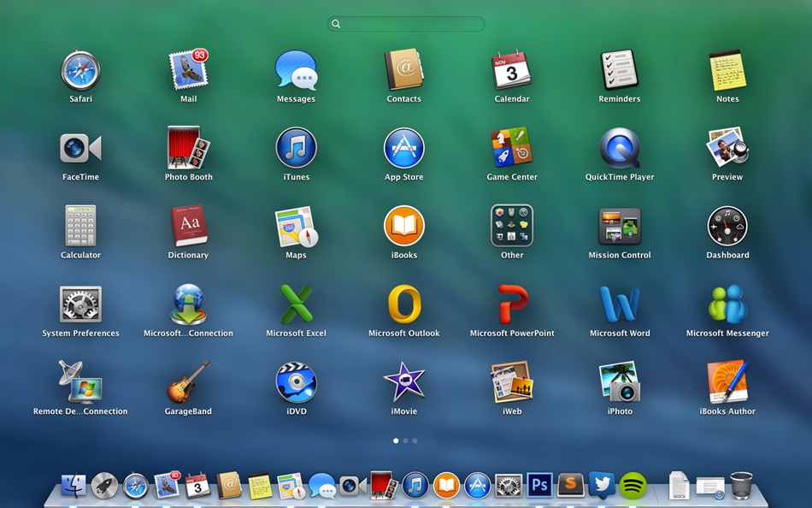Image resolution: width=812 pixels, height=508 pixels.
Task: Open Safari from the Dock
Action: click(136, 487)
